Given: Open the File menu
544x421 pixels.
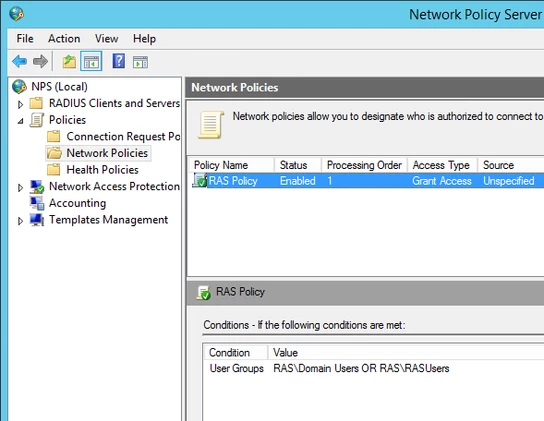Looking at the screenshot, I should [25, 39].
